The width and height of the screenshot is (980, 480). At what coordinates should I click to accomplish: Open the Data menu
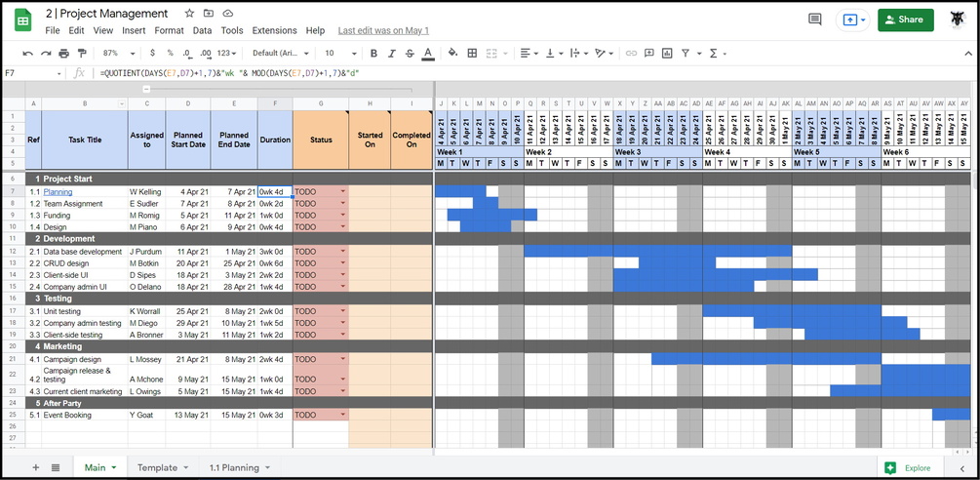click(203, 30)
